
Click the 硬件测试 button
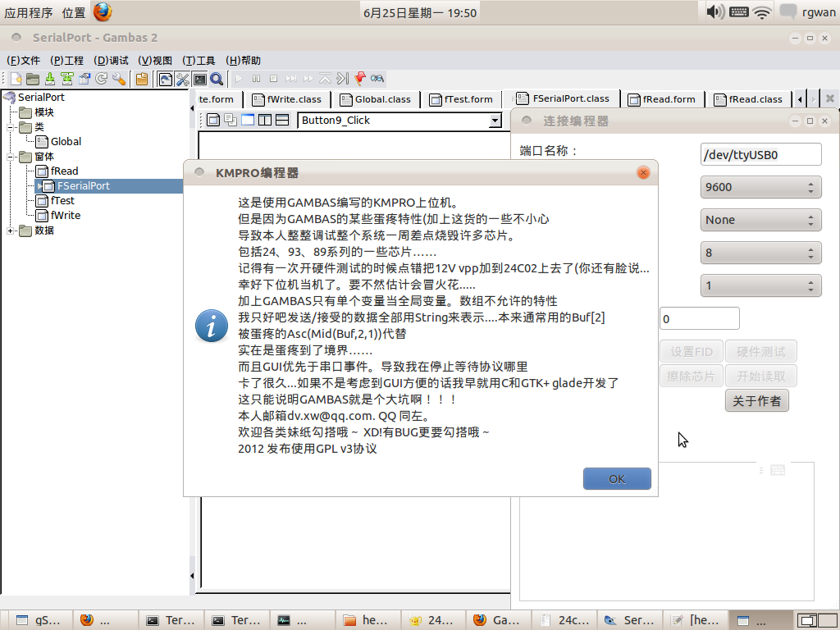pyautogui.click(x=761, y=352)
